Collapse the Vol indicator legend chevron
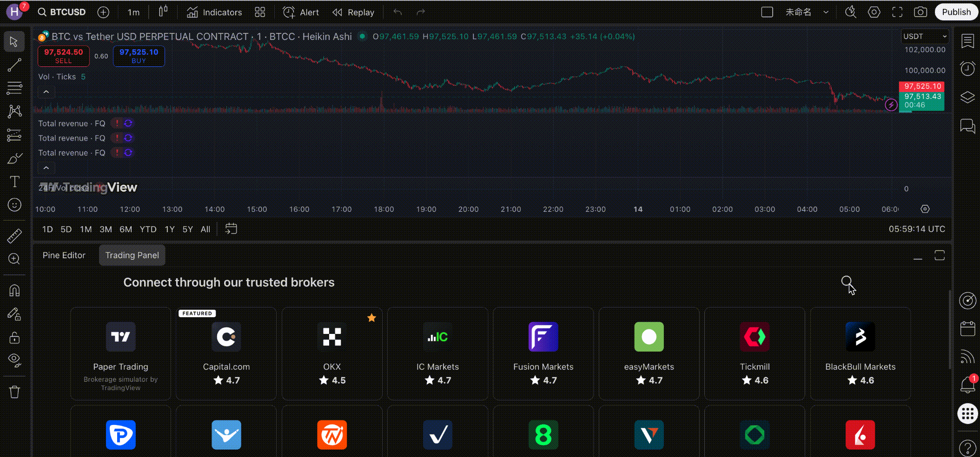 coord(46,92)
